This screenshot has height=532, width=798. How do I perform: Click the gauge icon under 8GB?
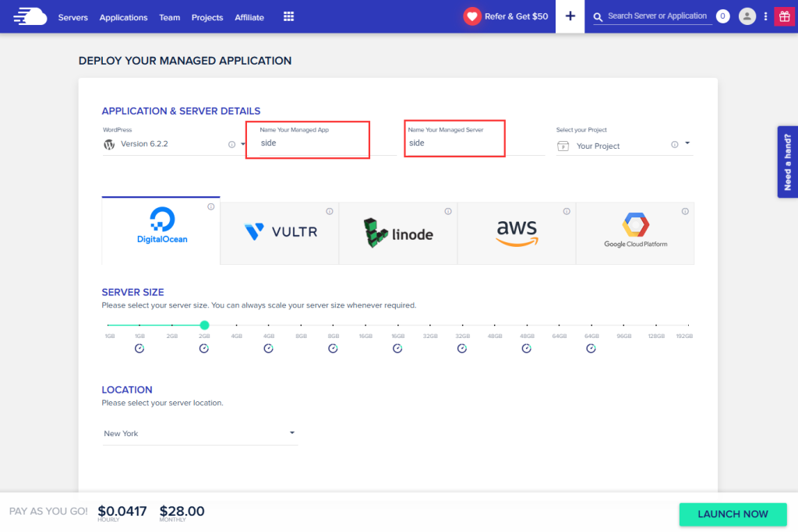tap(333, 348)
